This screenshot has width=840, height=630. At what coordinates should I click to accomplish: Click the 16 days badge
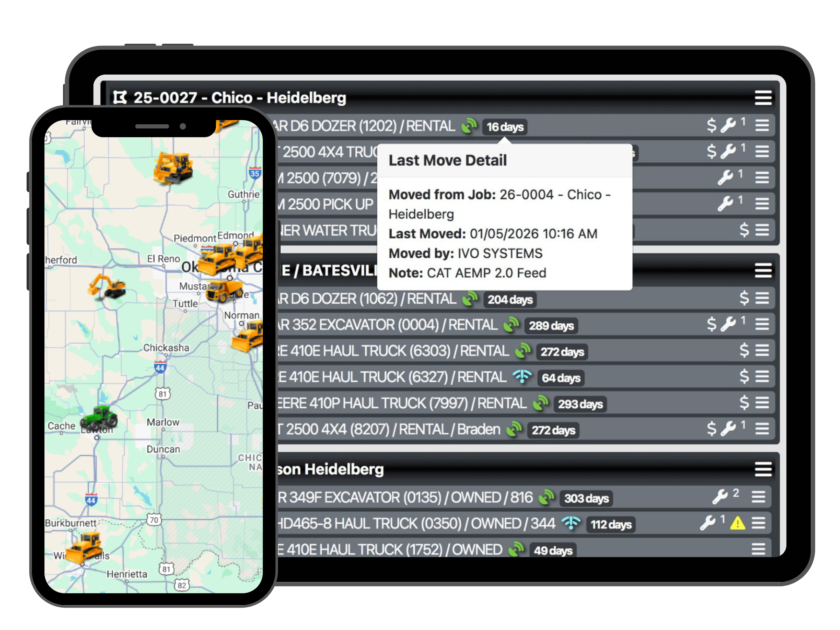click(x=505, y=127)
